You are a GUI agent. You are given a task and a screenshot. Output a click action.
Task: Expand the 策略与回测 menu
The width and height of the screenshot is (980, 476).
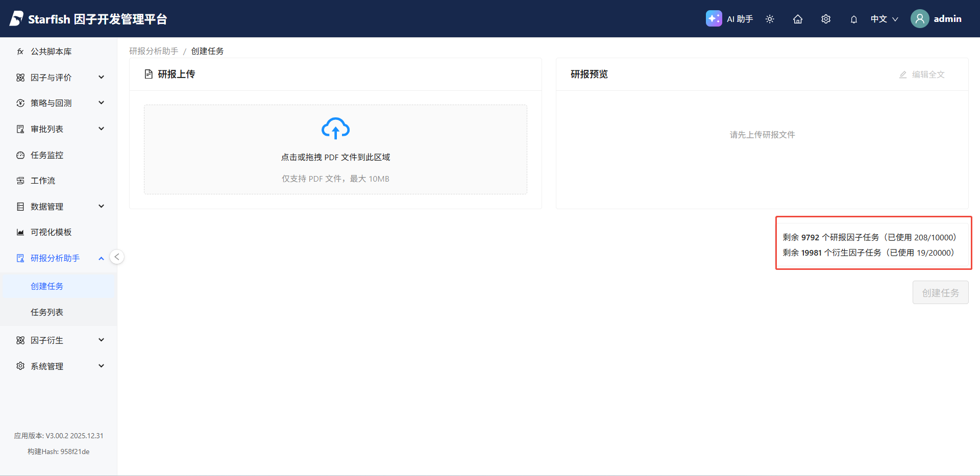pos(59,103)
